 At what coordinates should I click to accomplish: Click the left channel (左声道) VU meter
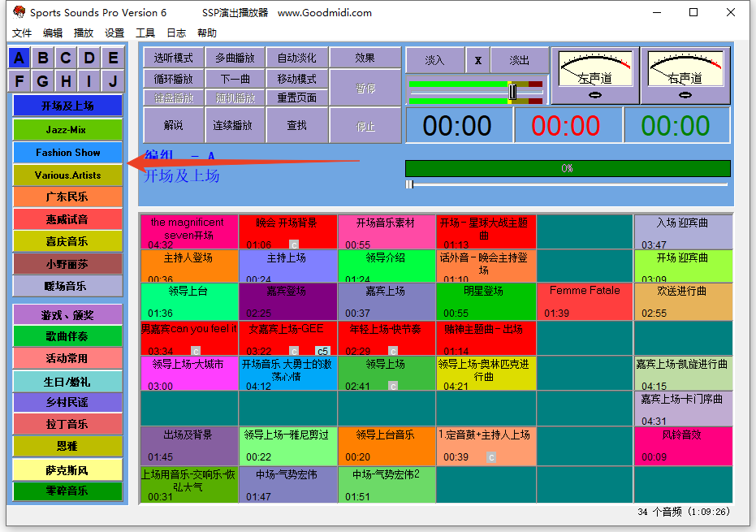[x=594, y=76]
